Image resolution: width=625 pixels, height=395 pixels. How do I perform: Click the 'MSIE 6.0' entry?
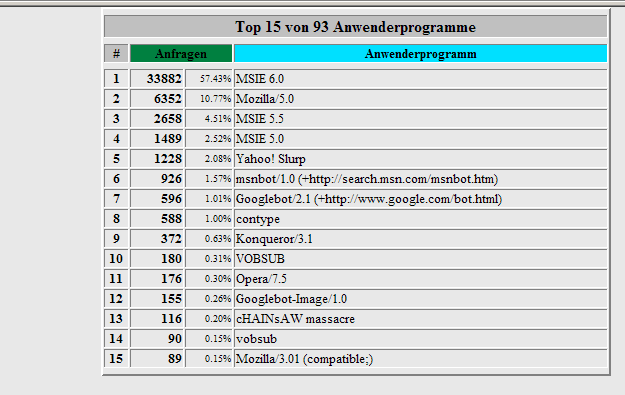(x=260, y=79)
